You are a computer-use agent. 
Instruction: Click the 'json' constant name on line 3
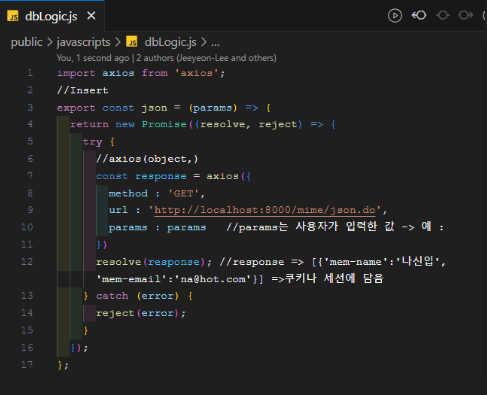pyautogui.click(x=154, y=108)
